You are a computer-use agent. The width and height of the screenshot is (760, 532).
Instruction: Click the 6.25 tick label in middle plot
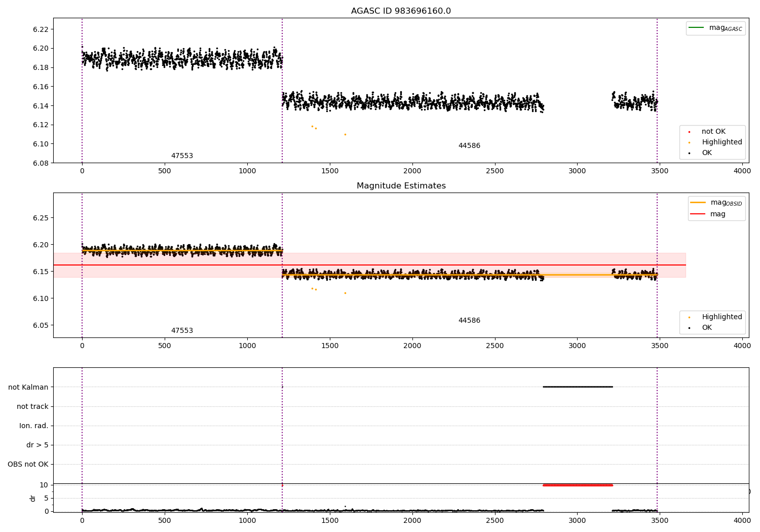[41, 218]
